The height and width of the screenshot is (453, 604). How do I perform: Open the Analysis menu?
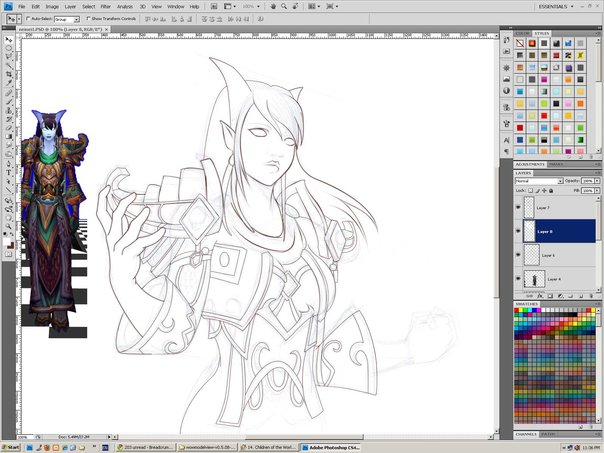point(125,7)
